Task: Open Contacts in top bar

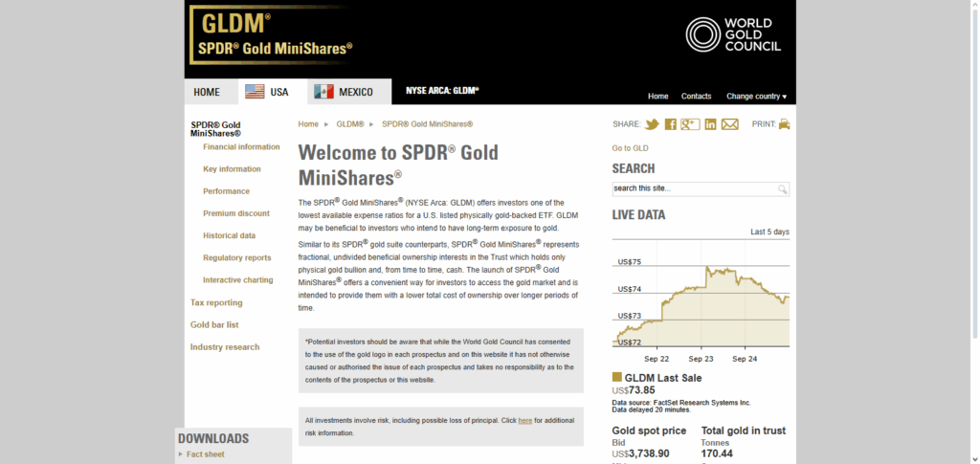Action: (697, 97)
